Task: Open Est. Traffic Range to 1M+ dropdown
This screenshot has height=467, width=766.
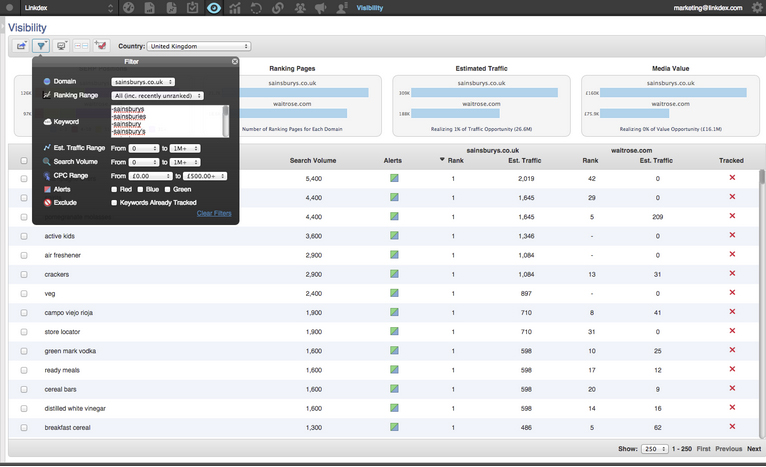Action: pyautogui.click(x=185, y=148)
